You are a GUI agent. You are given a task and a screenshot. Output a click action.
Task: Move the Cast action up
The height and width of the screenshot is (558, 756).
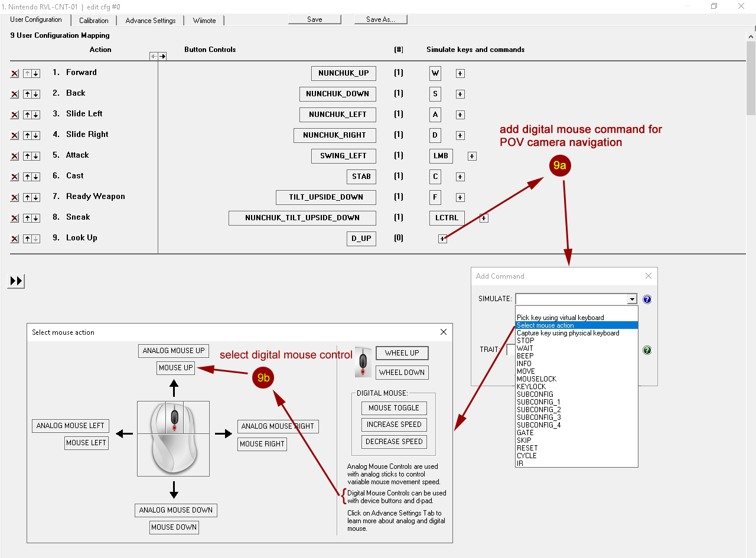pyautogui.click(x=27, y=177)
